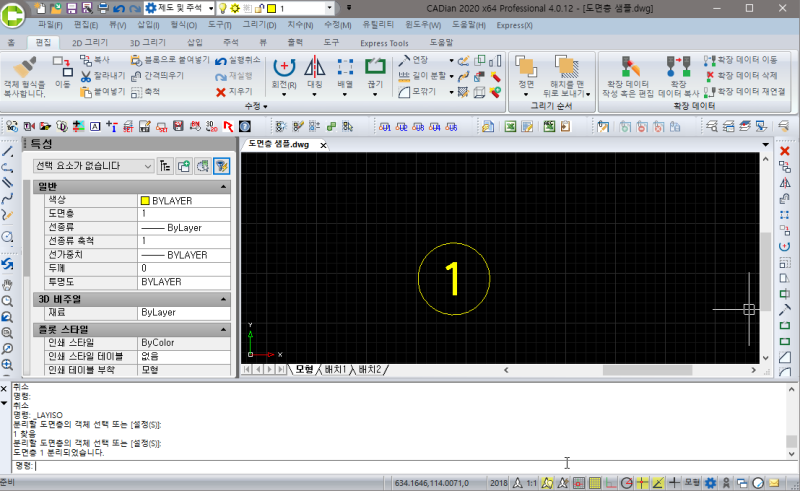Click the save floppy icon in quick access bar
800x491 pixels.
[71, 8]
